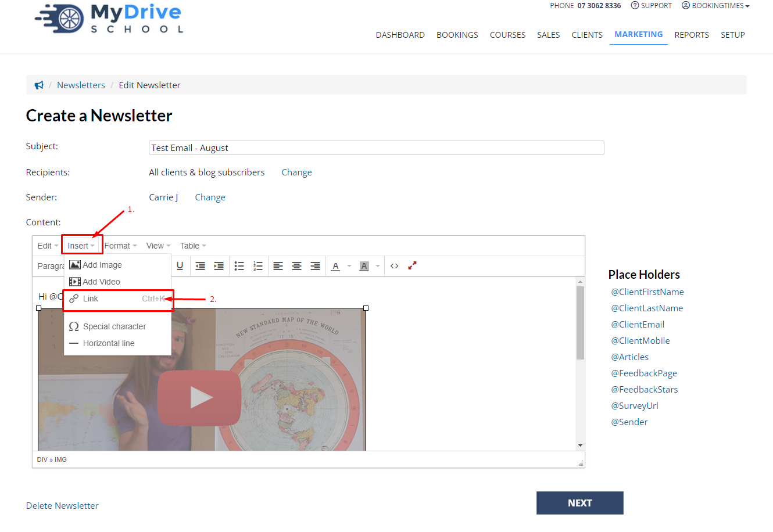Open the Insert menu in editor

[81, 246]
